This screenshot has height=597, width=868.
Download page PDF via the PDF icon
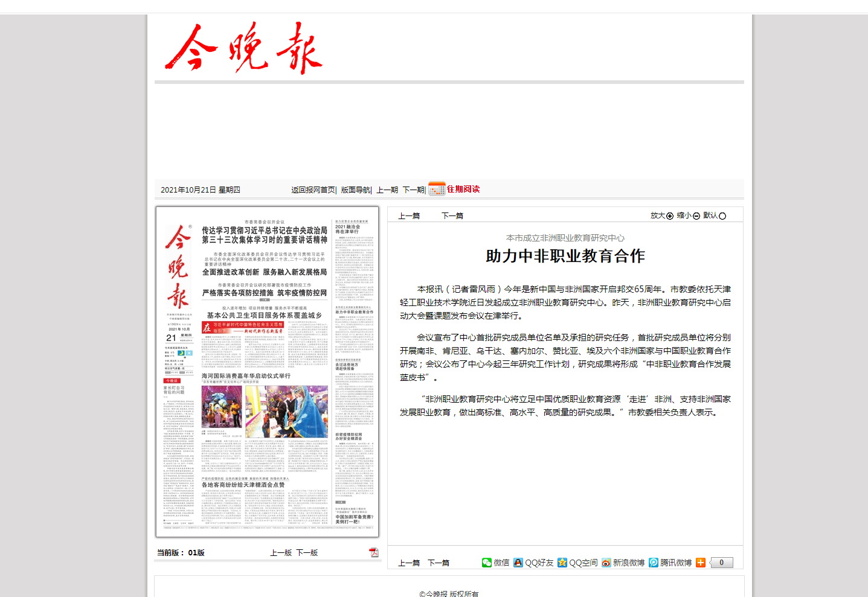coord(374,552)
